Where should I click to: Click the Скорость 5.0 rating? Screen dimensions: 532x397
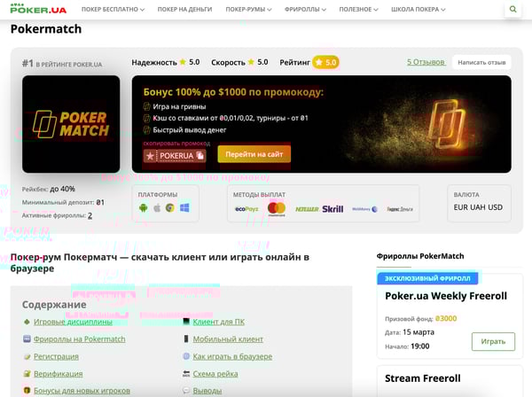click(239, 62)
